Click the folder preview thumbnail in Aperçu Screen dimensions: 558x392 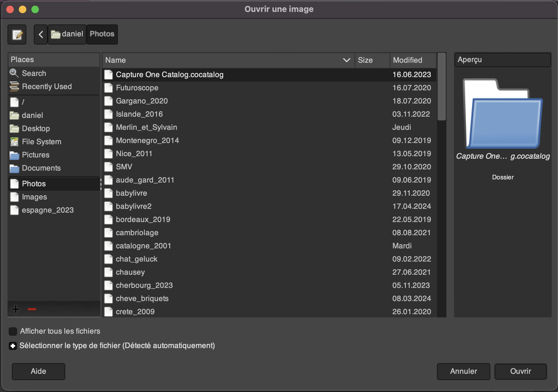coord(503,114)
